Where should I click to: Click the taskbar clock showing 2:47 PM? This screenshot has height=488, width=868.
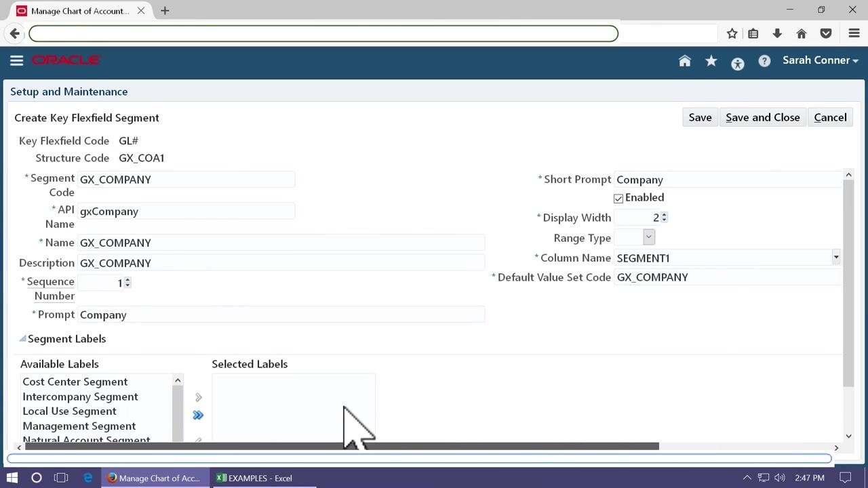pyautogui.click(x=810, y=478)
